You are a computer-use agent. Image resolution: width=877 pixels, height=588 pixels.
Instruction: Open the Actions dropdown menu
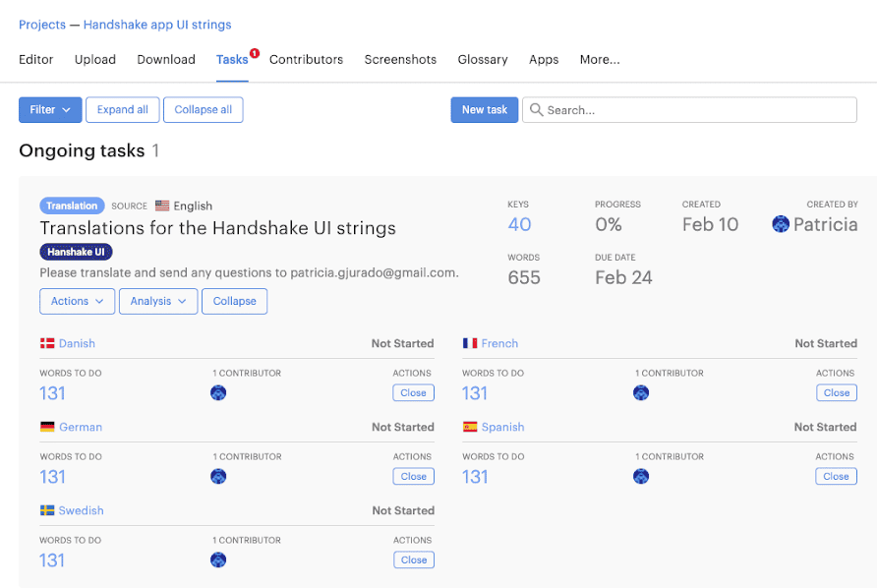click(x=78, y=301)
